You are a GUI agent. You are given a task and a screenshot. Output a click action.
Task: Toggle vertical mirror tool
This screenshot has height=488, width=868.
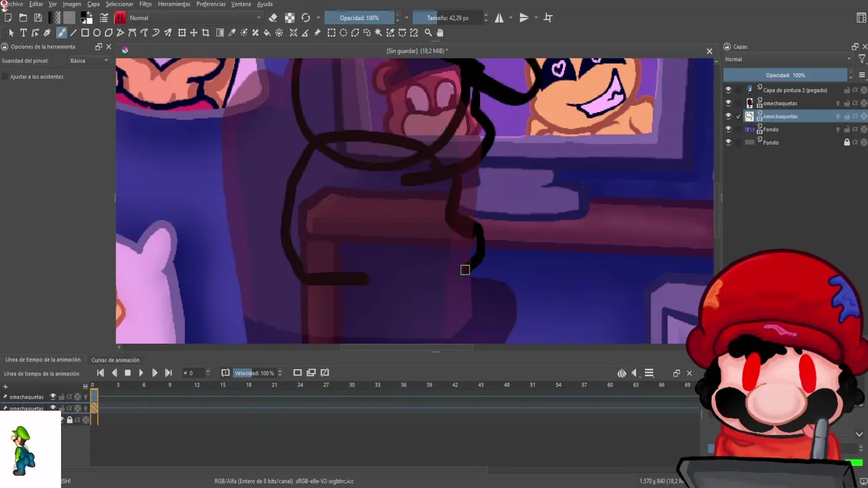(x=524, y=18)
